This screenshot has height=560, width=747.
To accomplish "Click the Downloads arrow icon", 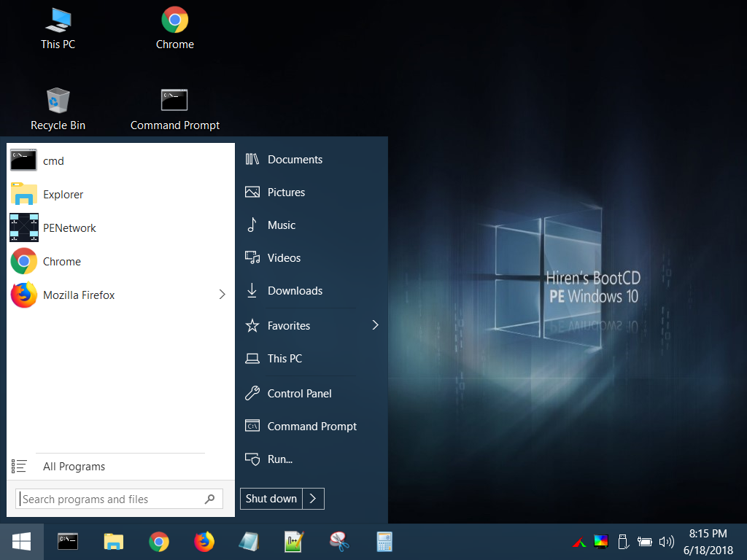I will [252, 290].
